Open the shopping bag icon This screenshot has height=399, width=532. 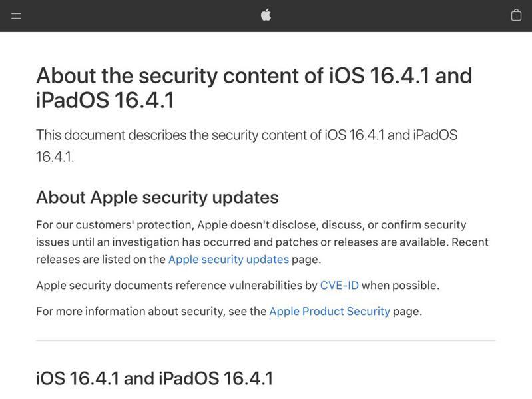point(516,15)
